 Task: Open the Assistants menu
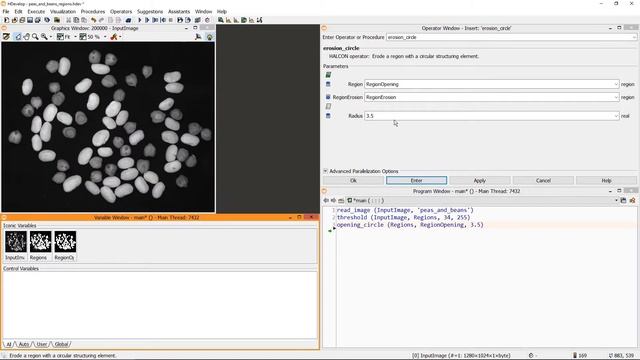click(x=179, y=11)
